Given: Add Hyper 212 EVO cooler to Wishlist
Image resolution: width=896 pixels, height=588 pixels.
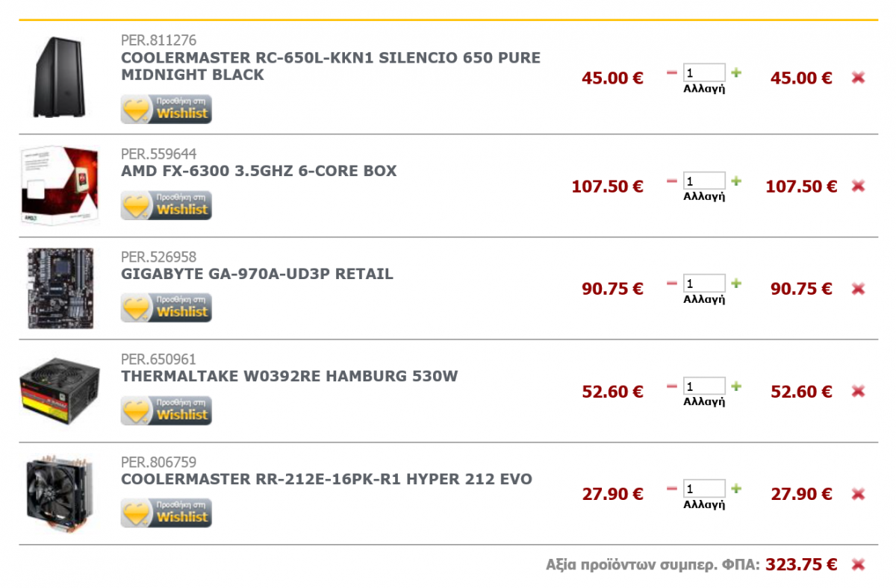Looking at the screenshot, I should (167, 513).
